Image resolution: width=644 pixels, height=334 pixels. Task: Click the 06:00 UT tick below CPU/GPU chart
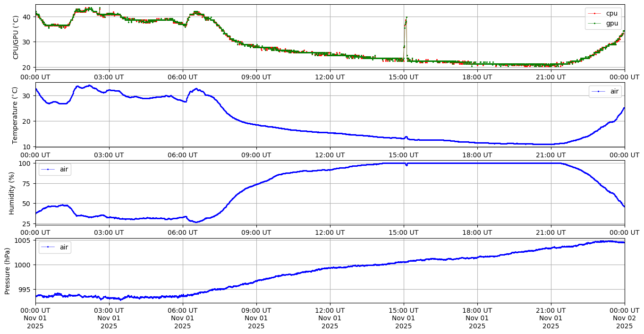tap(183, 77)
